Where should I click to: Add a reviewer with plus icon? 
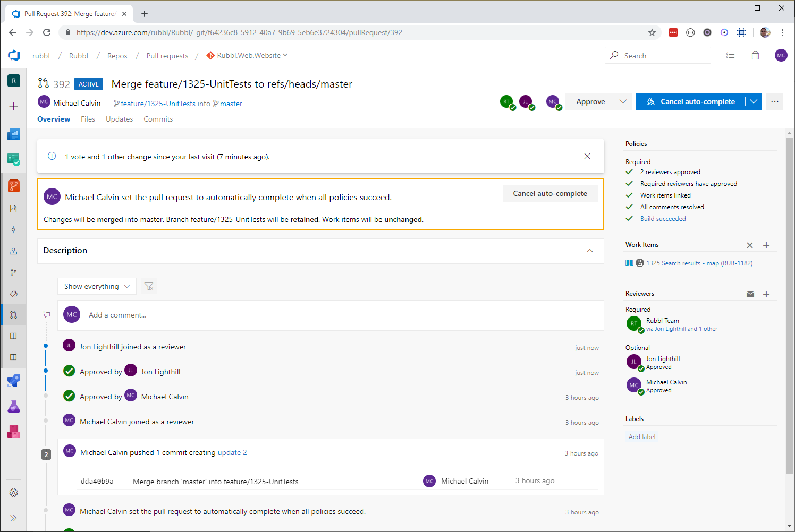(766, 294)
